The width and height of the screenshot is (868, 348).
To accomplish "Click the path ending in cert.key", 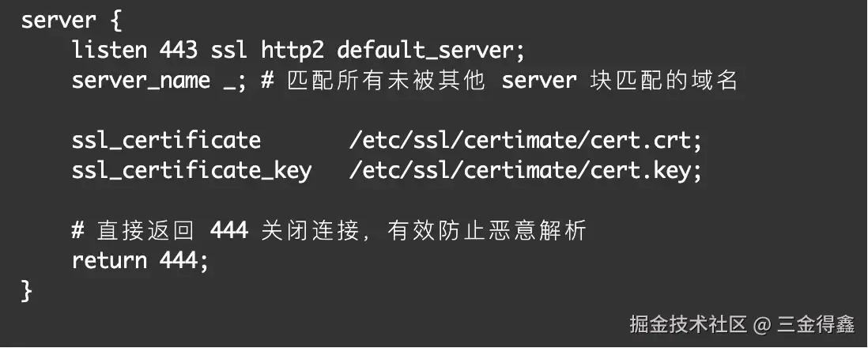I will point(525,171).
